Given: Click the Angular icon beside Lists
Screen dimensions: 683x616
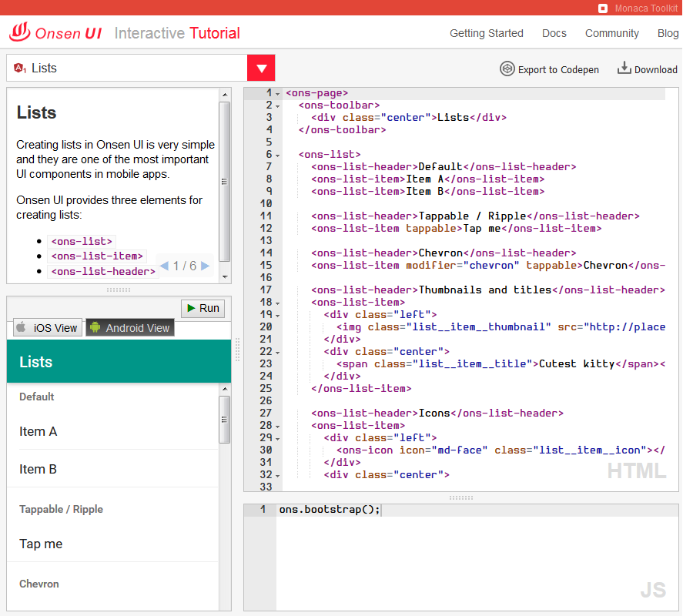Looking at the screenshot, I should point(19,68).
